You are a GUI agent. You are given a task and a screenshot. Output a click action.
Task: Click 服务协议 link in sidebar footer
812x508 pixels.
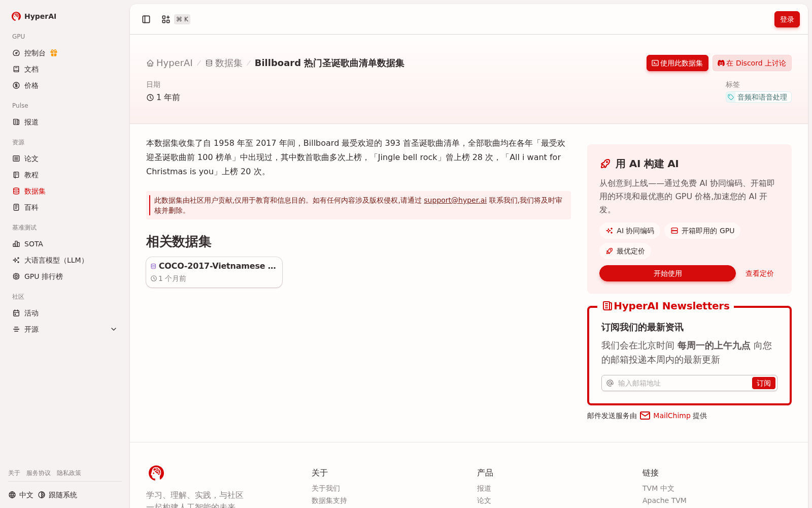[x=39, y=473]
